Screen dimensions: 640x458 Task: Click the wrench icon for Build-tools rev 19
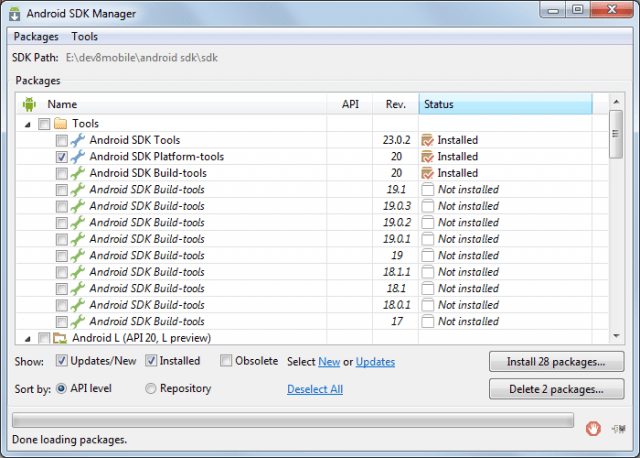pyautogui.click(x=78, y=256)
